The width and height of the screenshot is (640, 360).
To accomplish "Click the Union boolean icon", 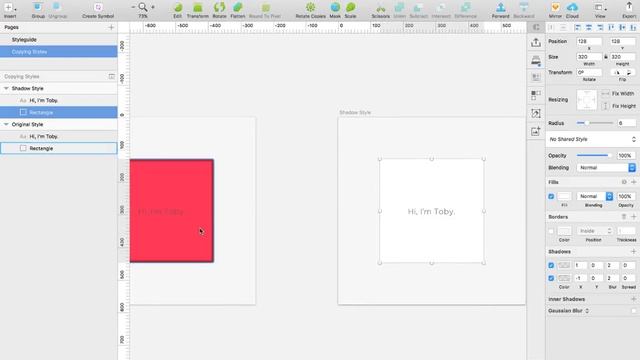I will (400, 10).
